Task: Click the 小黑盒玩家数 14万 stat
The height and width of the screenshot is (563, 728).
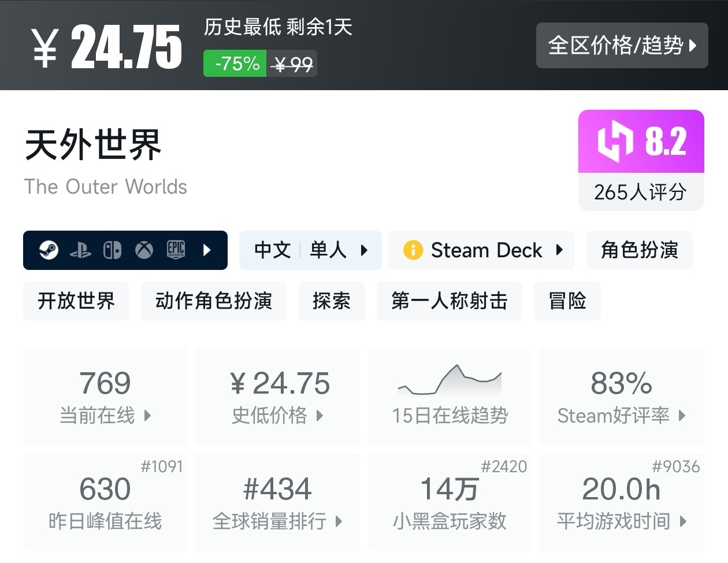Action: [450, 503]
